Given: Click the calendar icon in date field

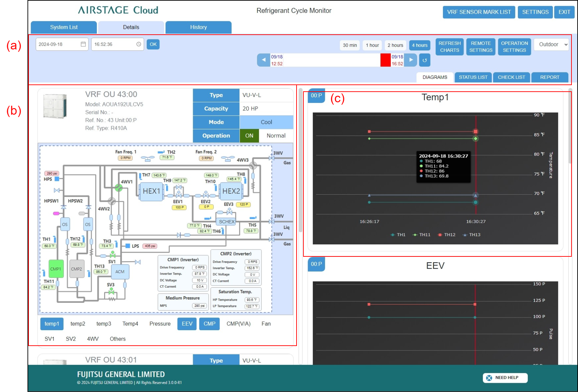Looking at the screenshot, I should tap(83, 44).
